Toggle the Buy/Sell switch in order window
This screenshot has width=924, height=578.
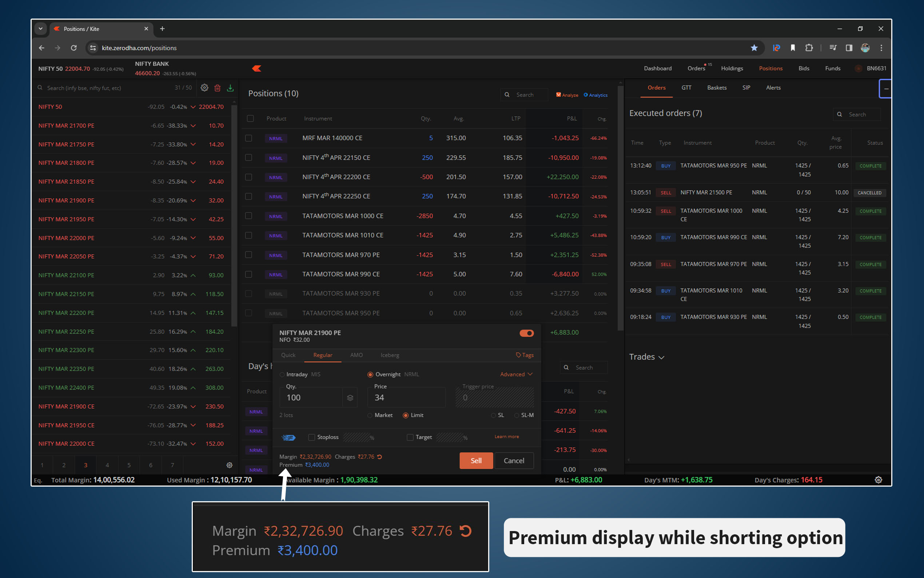tap(526, 333)
